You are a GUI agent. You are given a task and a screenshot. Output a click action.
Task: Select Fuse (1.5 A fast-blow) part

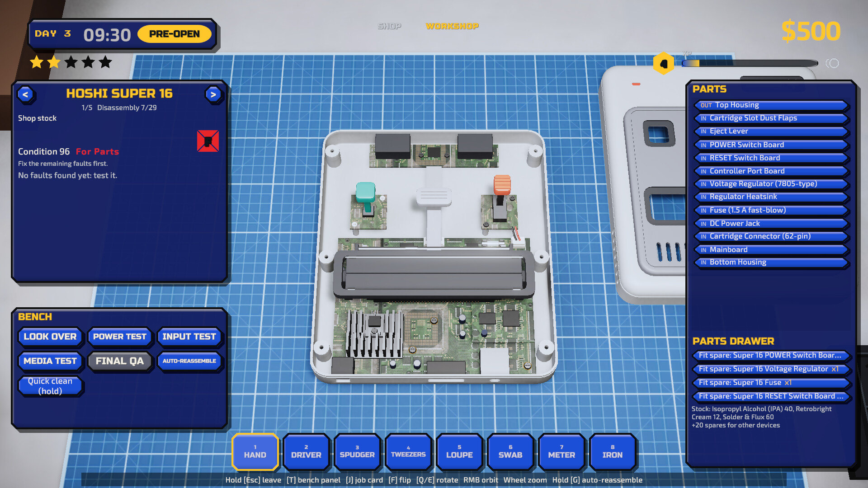pyautogui.click(x=771, y=211)
